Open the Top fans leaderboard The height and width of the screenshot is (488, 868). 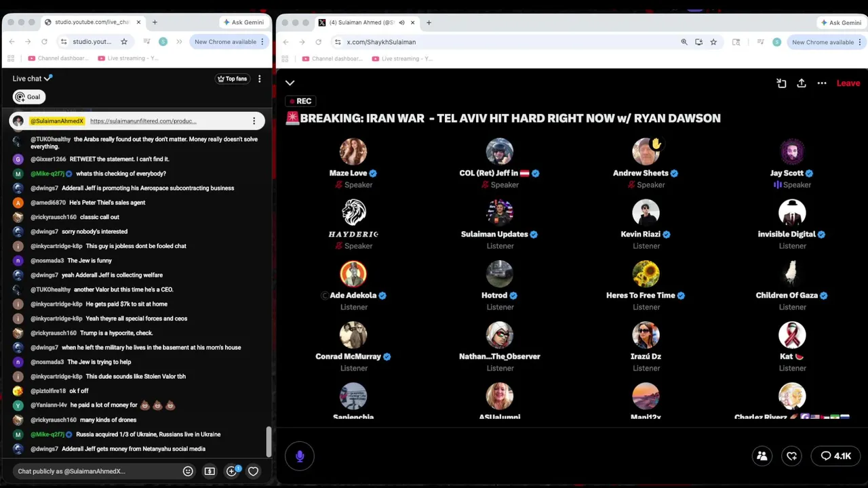pos(232,79)
